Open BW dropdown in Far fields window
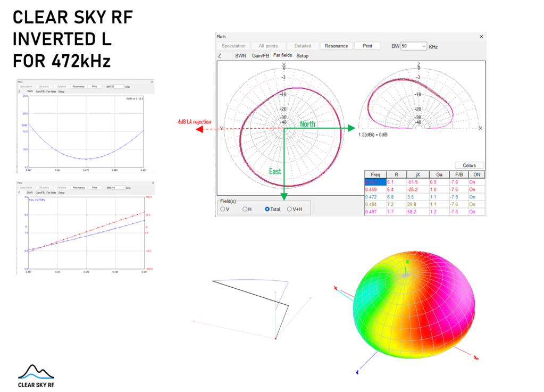This screenshot has height=392, width=544. (x=423, y=46)
